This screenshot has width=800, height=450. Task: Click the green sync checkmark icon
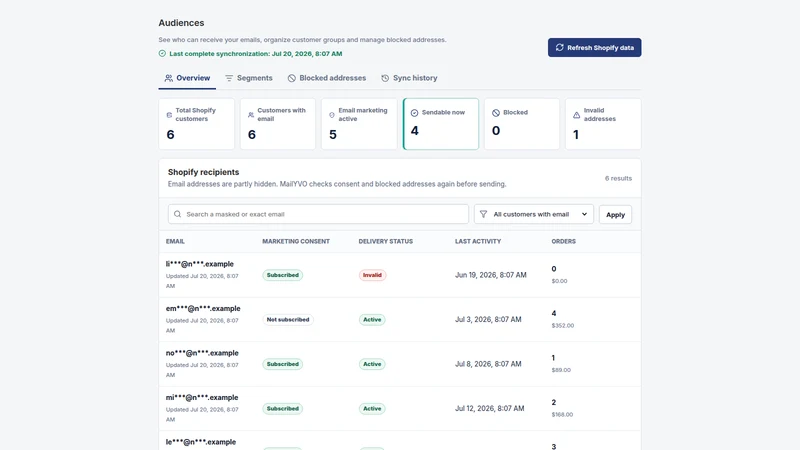[162, 54]
